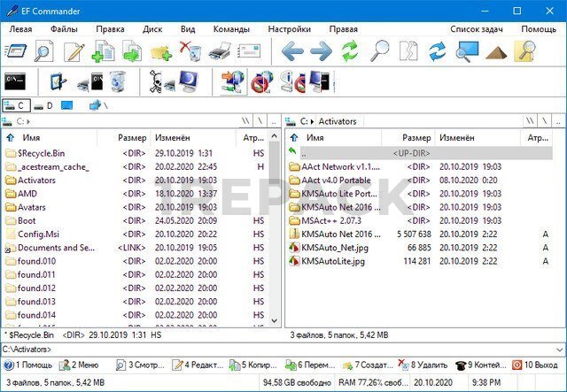Open the Файлы menu
This screenshot has width=567, height=392.
point(64,28)
